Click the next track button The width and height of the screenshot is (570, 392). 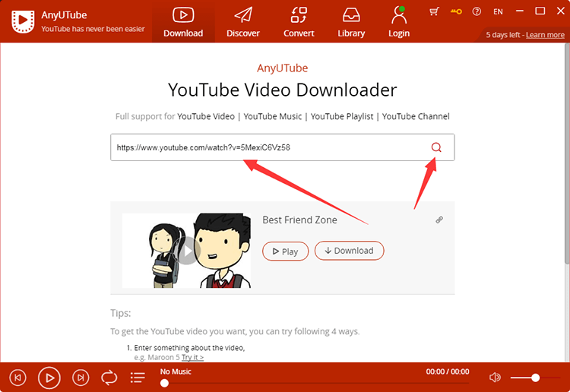(81, 378)
